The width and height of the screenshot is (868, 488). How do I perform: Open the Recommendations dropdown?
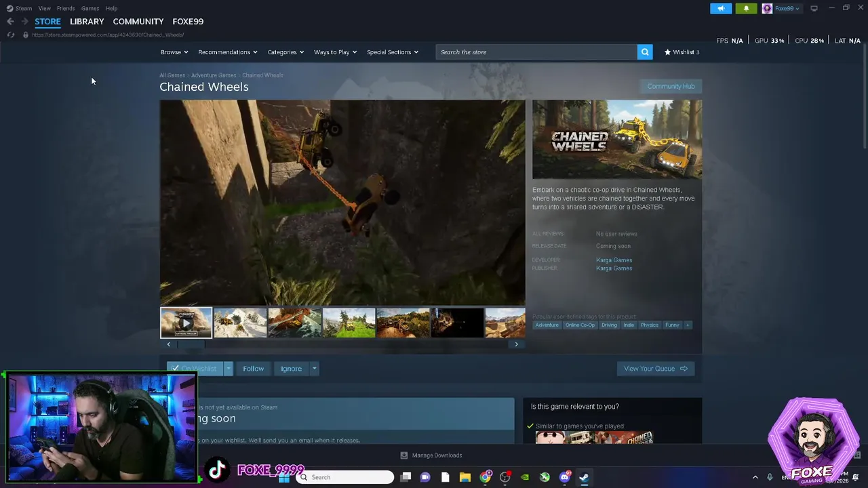[x=228, y=52]
